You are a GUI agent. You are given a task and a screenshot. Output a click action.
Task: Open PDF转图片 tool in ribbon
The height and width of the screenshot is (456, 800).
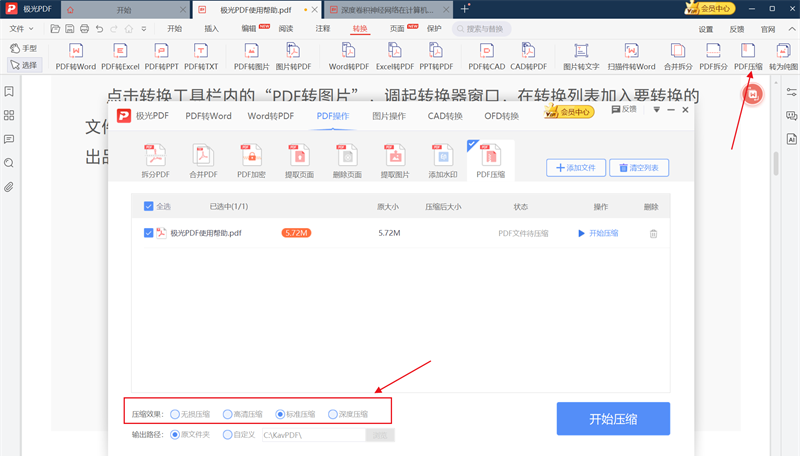(252, 57)
